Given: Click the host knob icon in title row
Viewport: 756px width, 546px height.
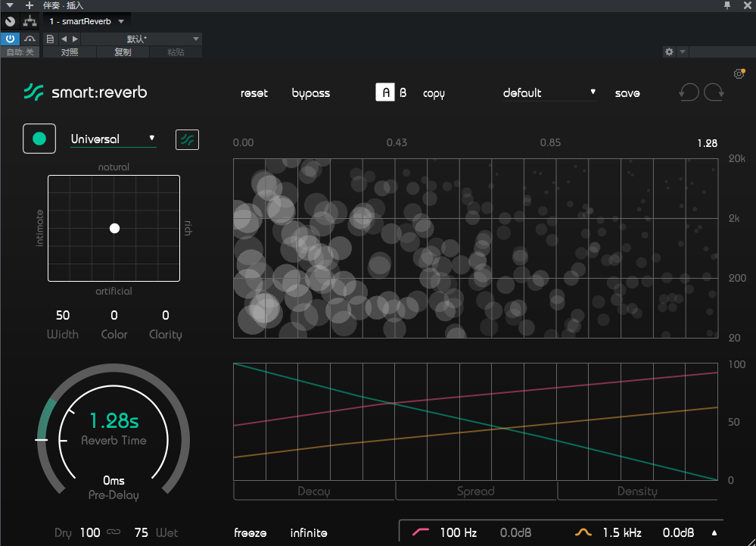Looking at the screenshot, I should (x=10, y=21).
